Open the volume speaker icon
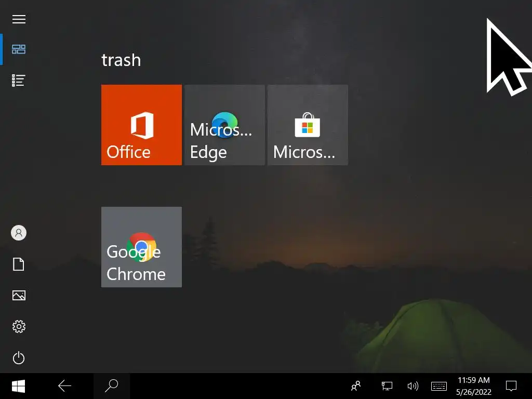 coord(413,386)
